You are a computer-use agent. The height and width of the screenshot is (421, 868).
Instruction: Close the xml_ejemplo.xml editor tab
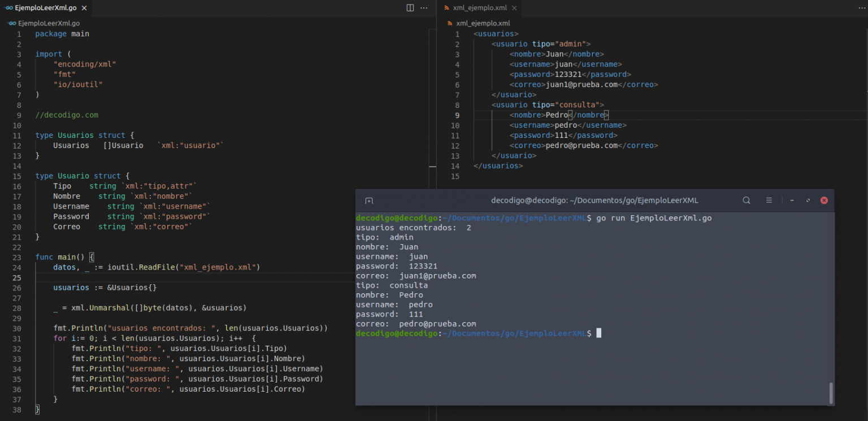click(514, 8)
